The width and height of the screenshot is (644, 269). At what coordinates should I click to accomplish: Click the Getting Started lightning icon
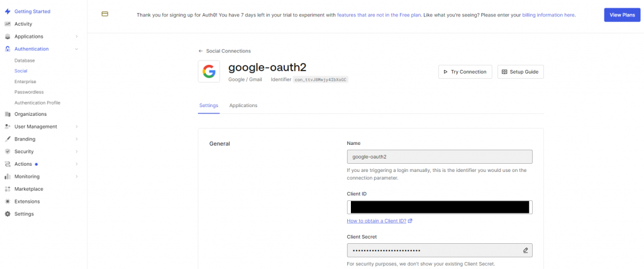point(8,11)
